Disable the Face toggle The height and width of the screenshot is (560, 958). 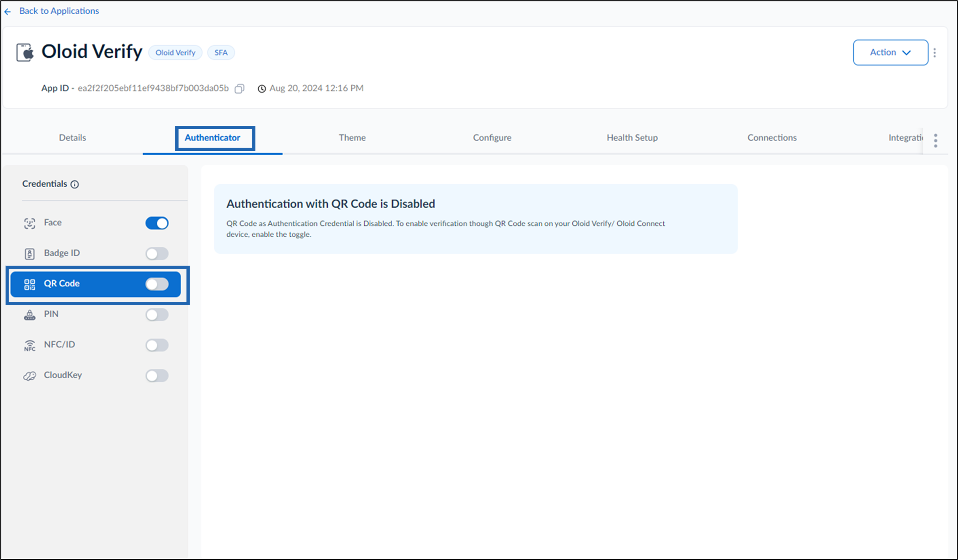coord(157,223)
